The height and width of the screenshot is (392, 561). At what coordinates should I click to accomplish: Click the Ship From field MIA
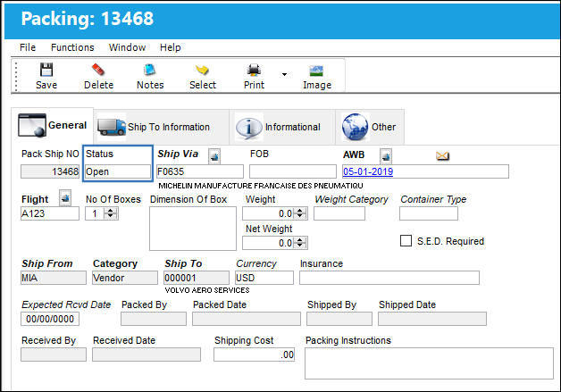click(x=54, y=278)
